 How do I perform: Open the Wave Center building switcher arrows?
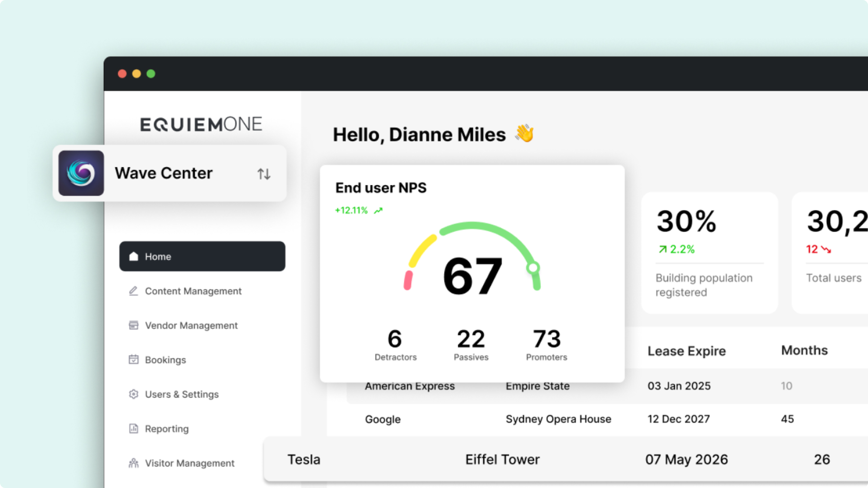(264, 173)
